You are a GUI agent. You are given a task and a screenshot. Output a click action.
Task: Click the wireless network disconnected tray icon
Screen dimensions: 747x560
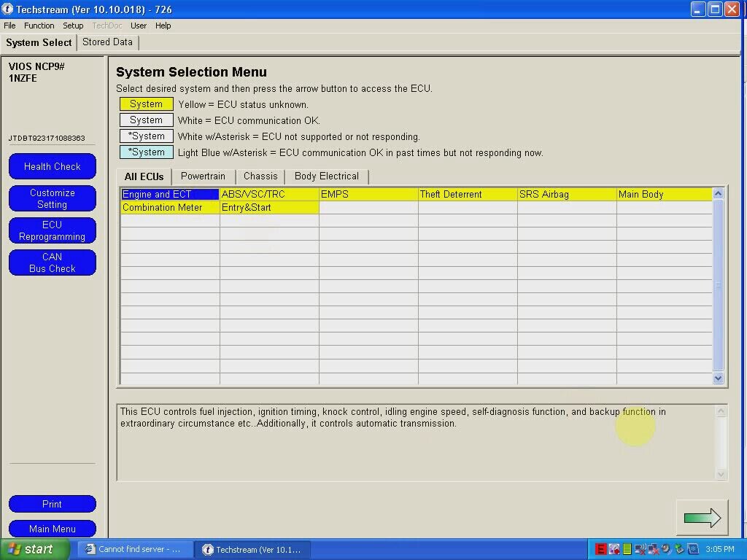(640, 549)
